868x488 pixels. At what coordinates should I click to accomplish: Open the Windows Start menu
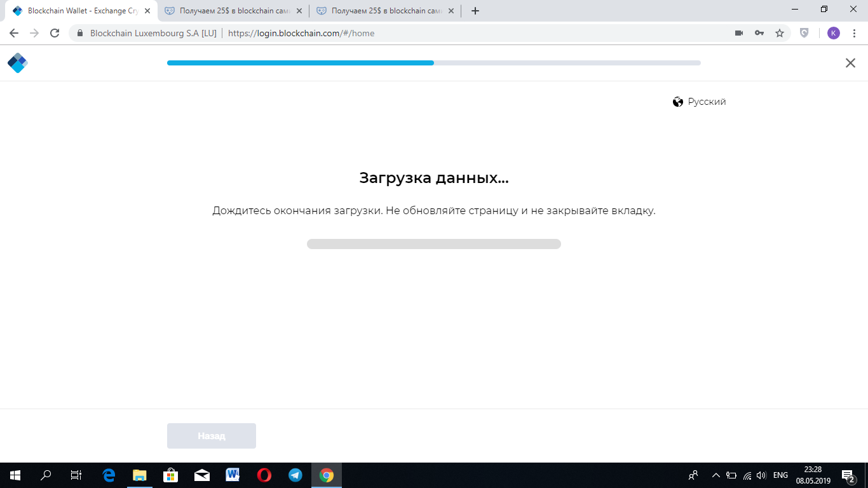15,475
